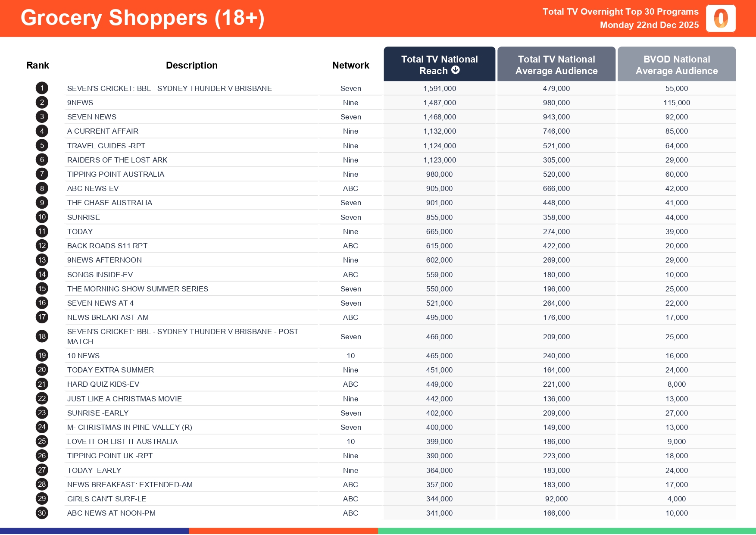Click the blue footer color bar

[x=94, y=531]
